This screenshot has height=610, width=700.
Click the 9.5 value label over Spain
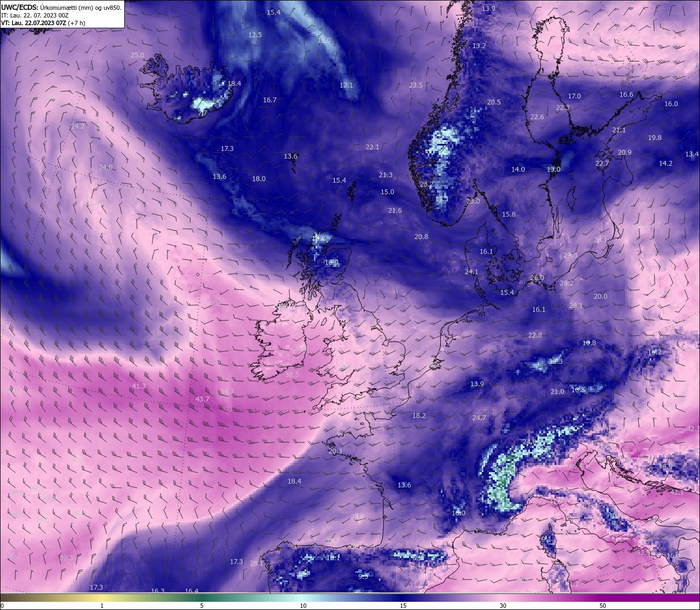coord(363,577)
